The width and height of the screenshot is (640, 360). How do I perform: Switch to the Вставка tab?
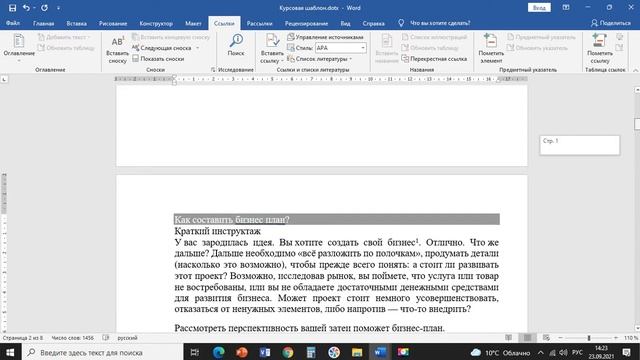pos(76,23)
